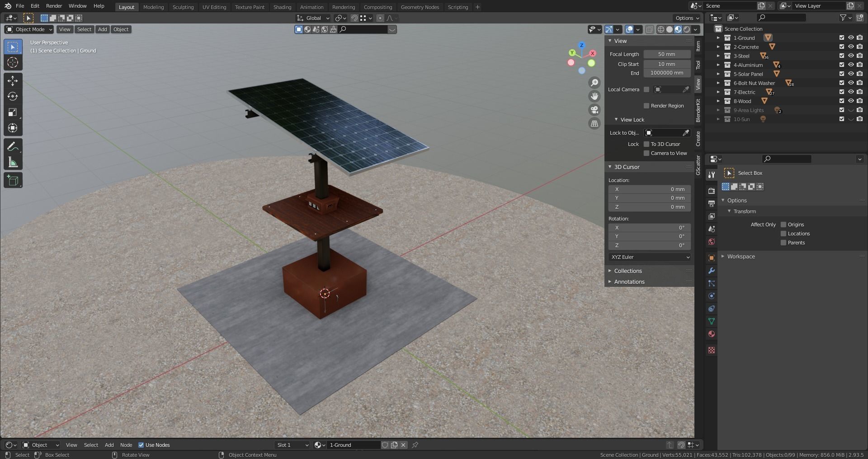
Task: Exclude 5-Solar Panel collection from view layer
Action: click(841, 74)
